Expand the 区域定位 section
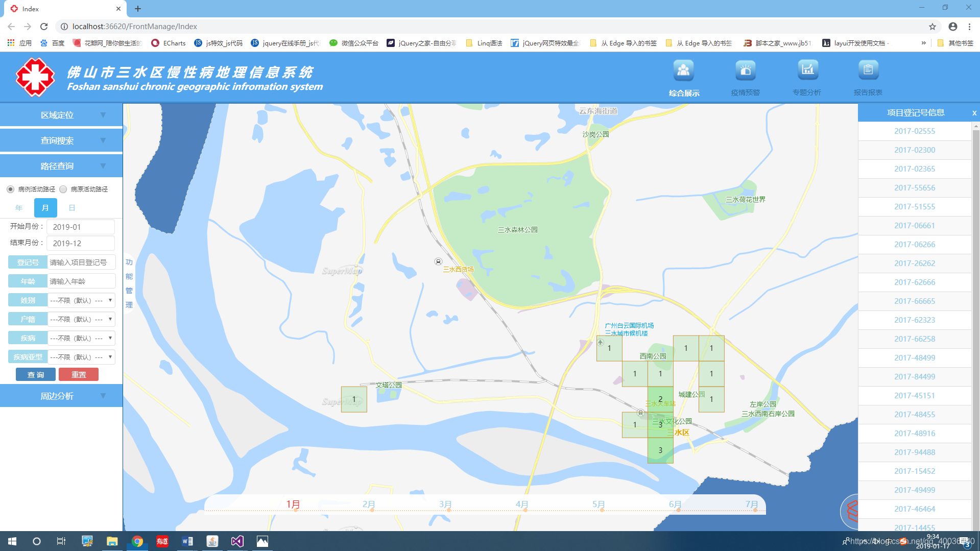Viewport: 980px width, 551px height. click(61, 115)
